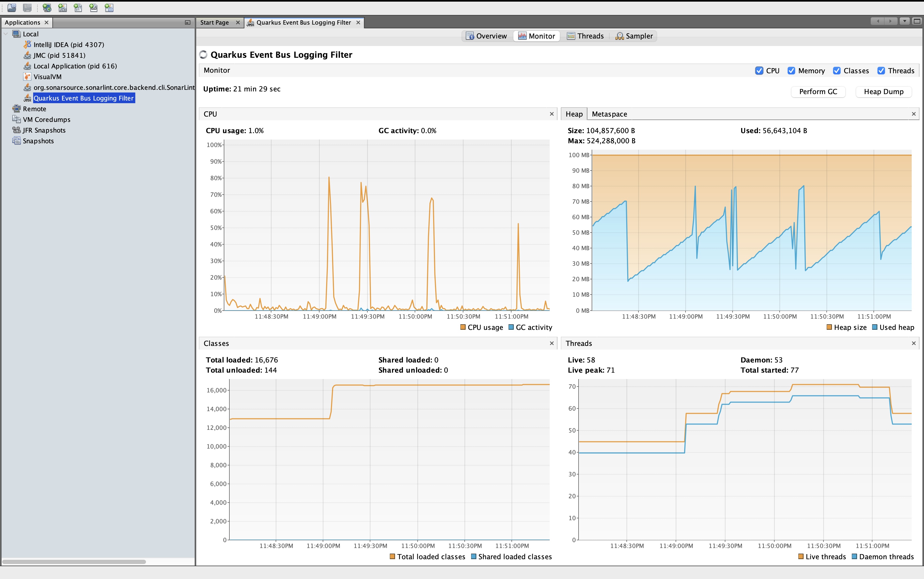Collapse the Local tree node
This screenshot has height=579, width=924.
[x=6, y=34]
